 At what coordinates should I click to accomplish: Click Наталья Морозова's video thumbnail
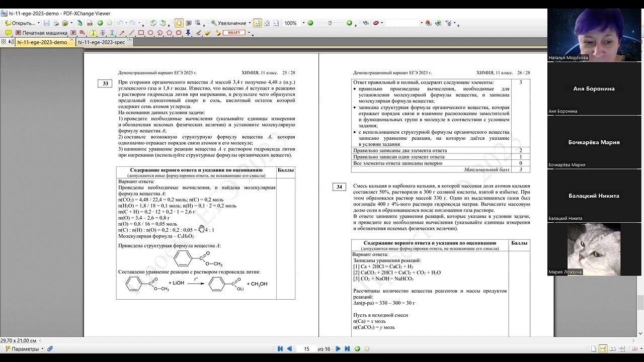[594, 35]
